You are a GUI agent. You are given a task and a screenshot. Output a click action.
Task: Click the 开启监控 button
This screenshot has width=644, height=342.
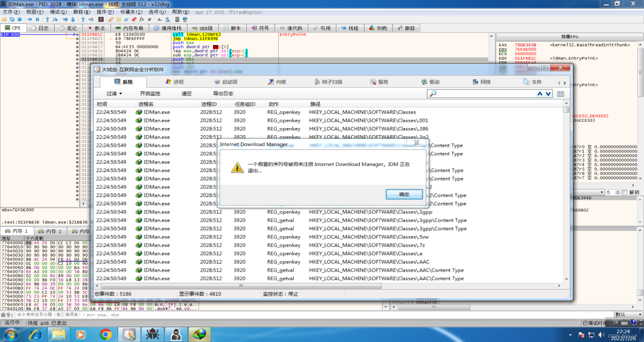150,94
